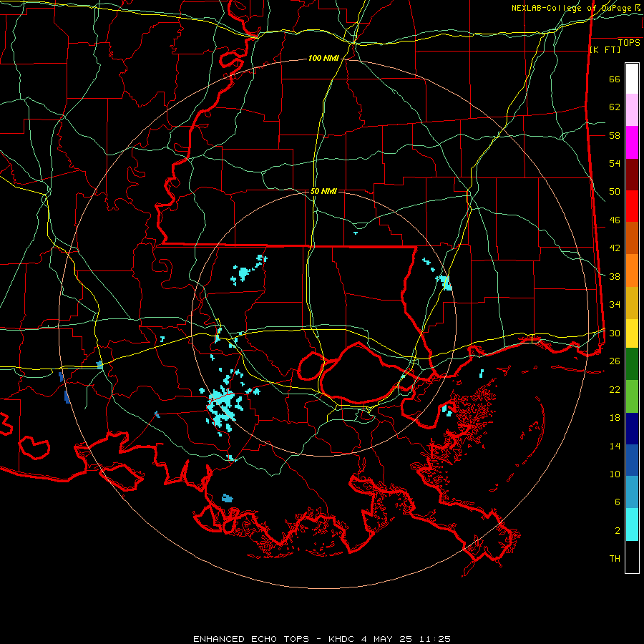Click the 2 legend label
The width and height of the screenshot is (644, 644).
[x=618, y=530]
